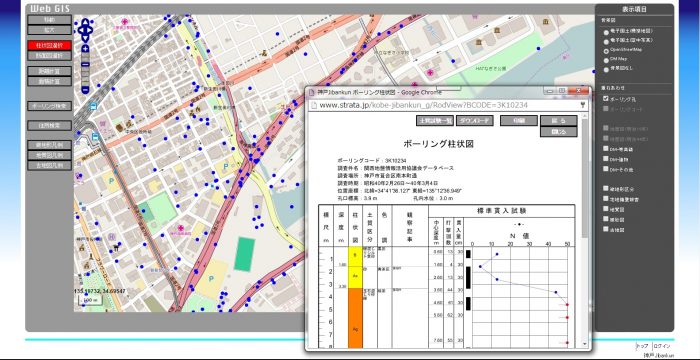Image resolution: width=700 pixels, height=360 pixels.
Task: Open the ボーリング検索 search button
Action: click(x=49, y=106)
